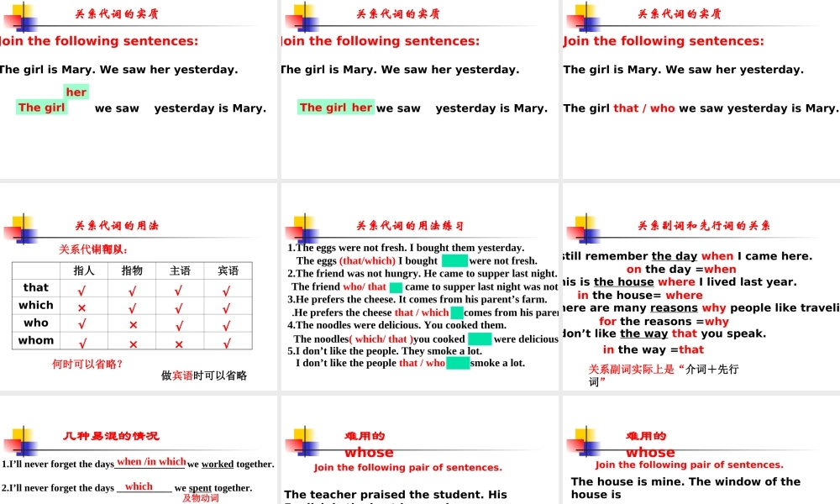840x504 pixels.
Task: Click the 'that' row label in the table
Action: pyautogui.click(x=36, y=287)
